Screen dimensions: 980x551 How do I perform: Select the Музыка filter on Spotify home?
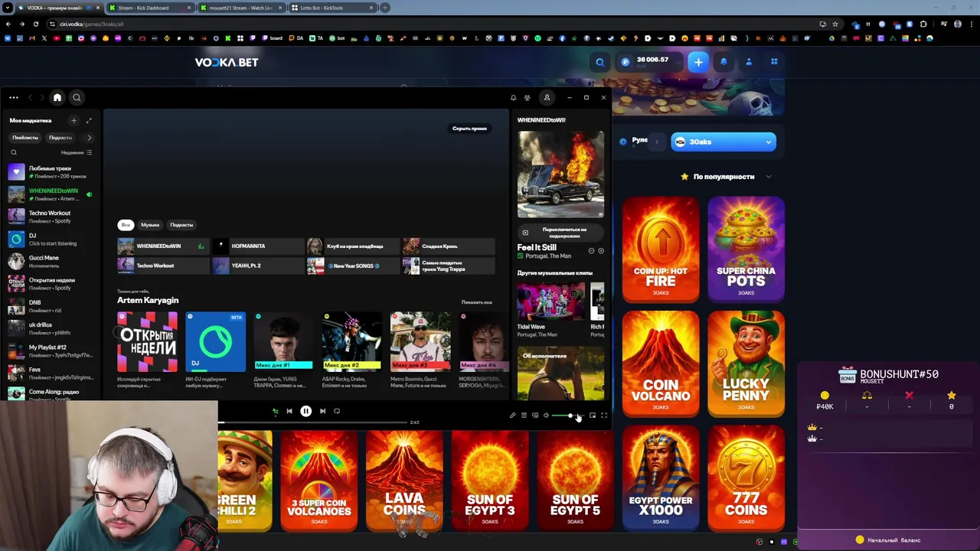pyautogui.click(x=150, y=225)
